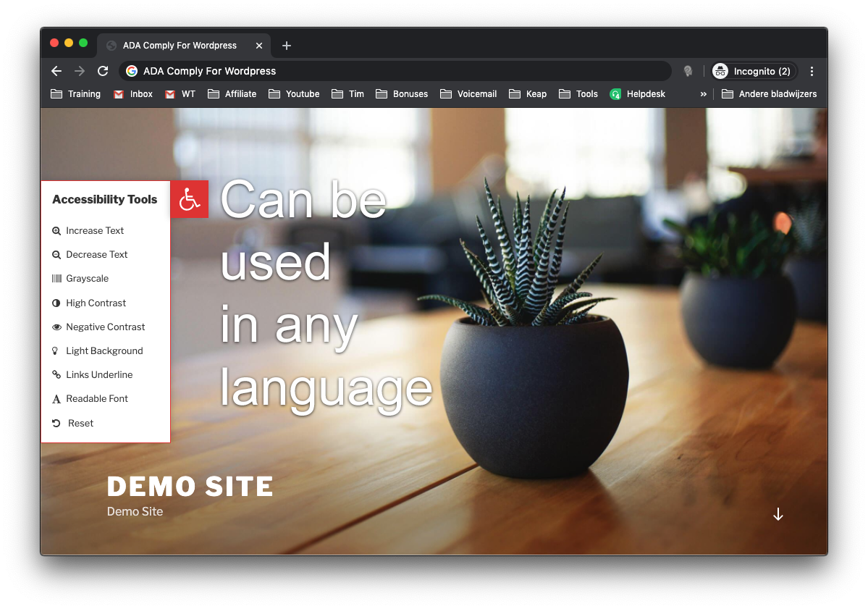Open a new browser tab

pyautogui.click(x=286, y=46)
